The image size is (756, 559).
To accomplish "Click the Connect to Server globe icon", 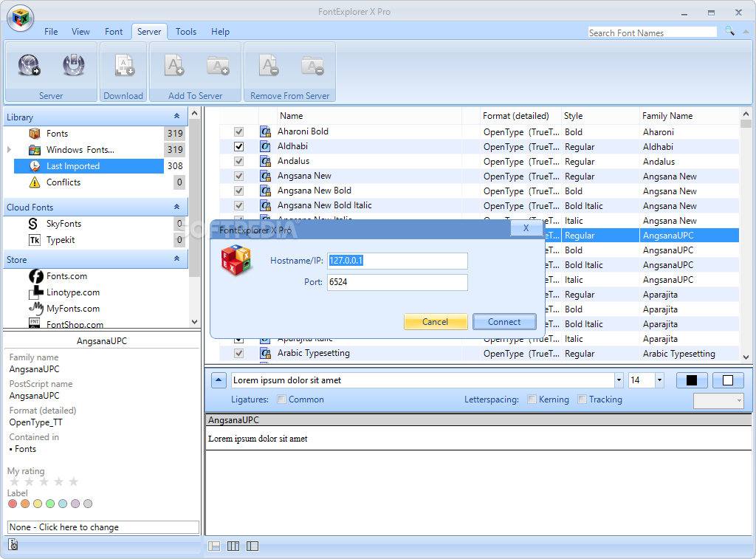I will tap(29, 65).
